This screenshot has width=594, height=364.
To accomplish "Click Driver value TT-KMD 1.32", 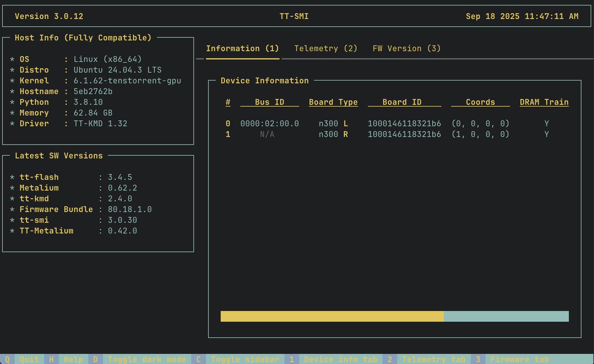I will point(100,124).
